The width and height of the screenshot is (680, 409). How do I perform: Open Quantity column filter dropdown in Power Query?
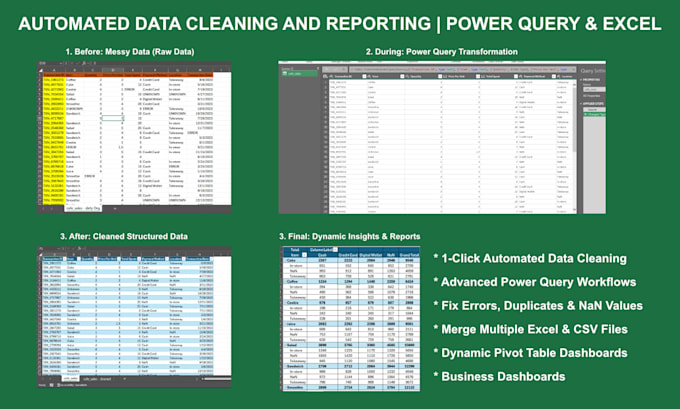(440, 76)
